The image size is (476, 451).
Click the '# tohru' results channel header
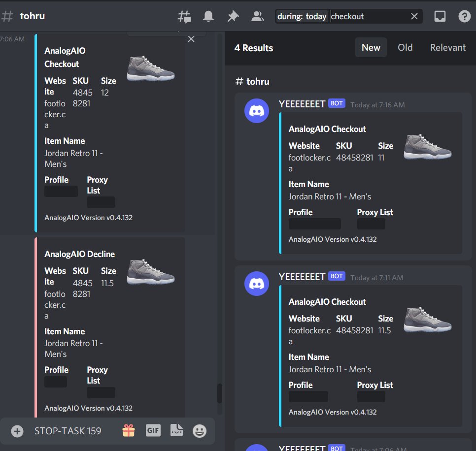click(x=252, y=81)
